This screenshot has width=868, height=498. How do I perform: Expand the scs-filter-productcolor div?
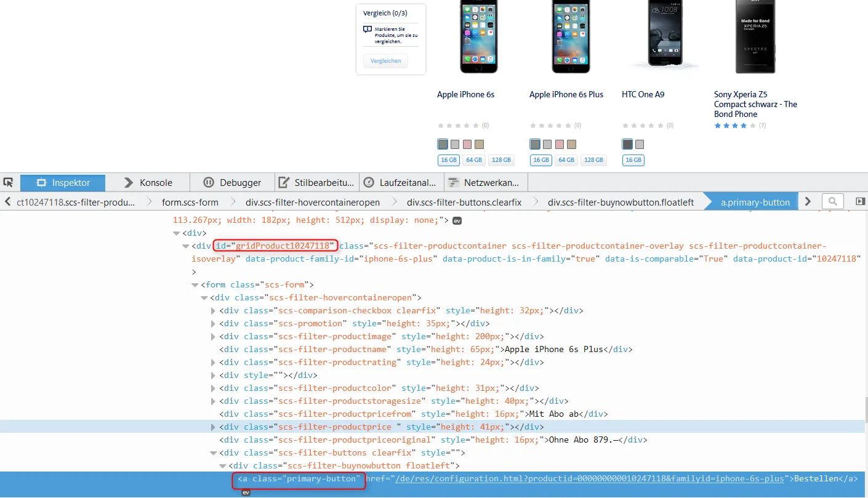[214, 388]
